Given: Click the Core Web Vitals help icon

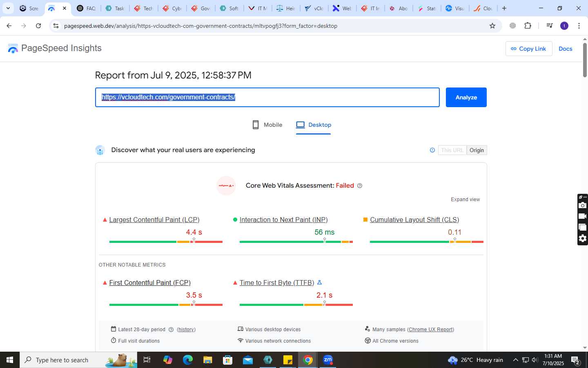Looking at the screenshot, I should pos(360,186).
